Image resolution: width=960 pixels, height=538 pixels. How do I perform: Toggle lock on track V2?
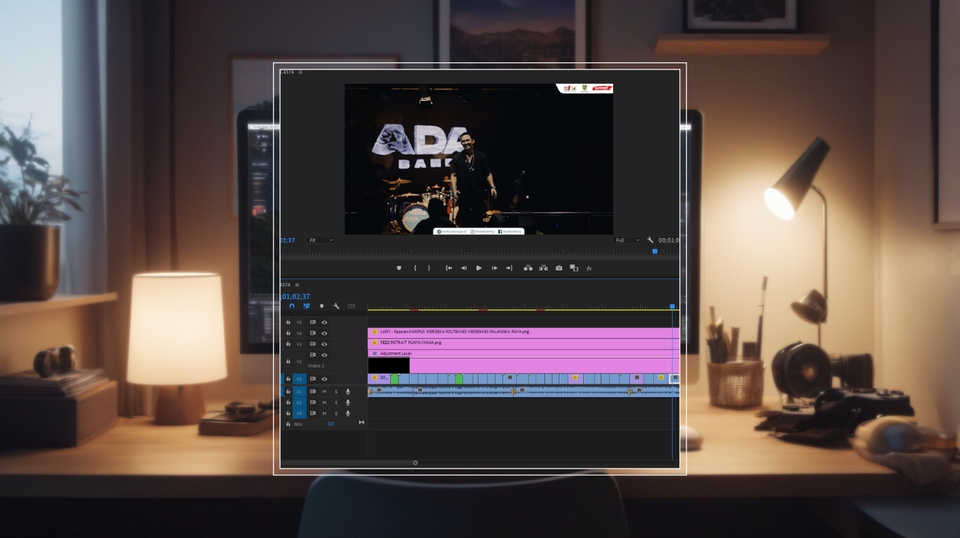288,361
